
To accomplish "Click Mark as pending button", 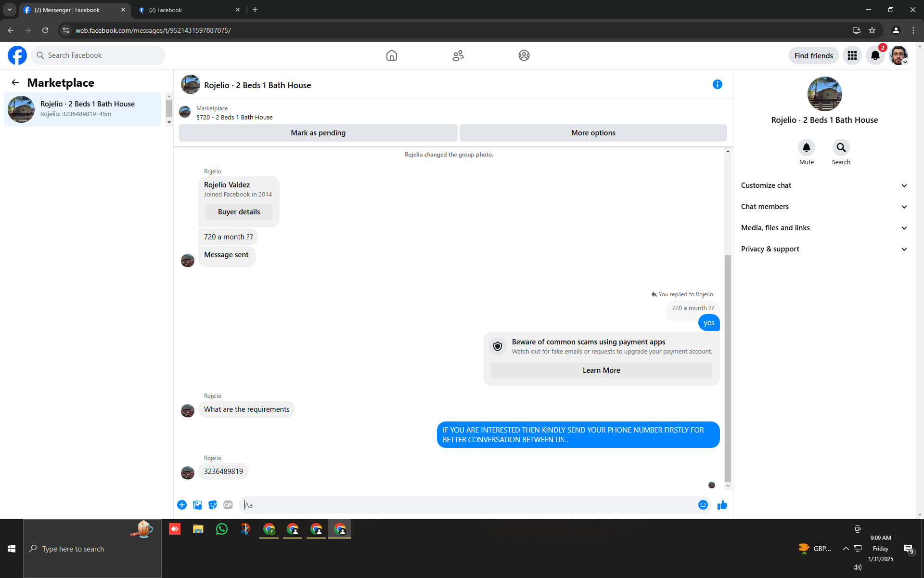I will (x=318, y=133).
